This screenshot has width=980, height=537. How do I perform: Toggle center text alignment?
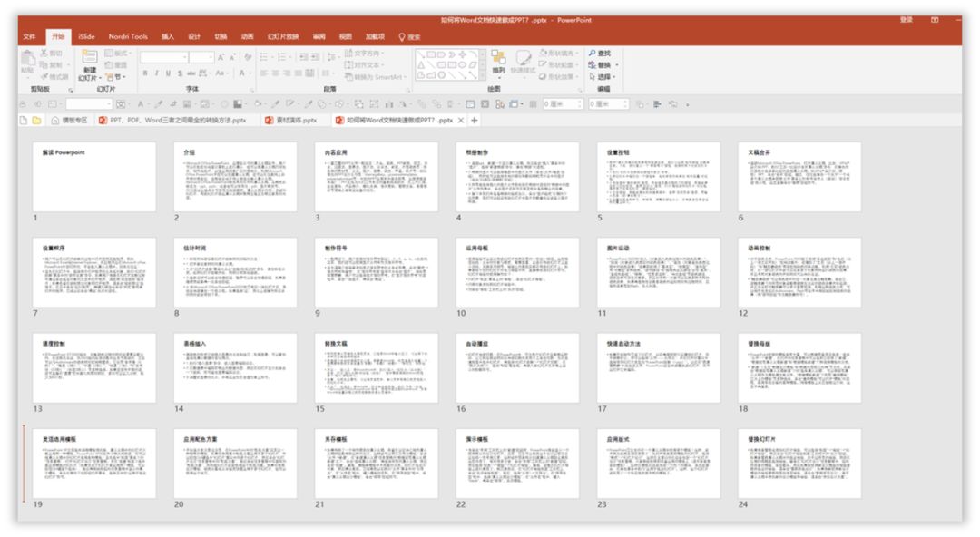(x=275, y=73)
